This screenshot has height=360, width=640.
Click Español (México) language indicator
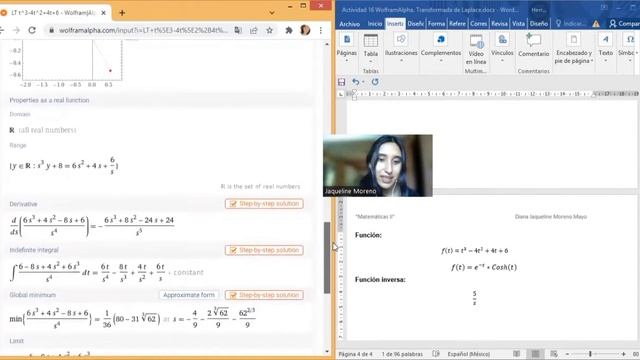[469, 354]
